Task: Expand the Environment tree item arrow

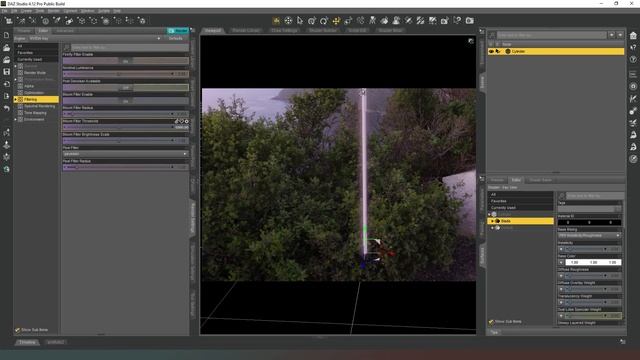Action: pyautogui.click(x=16, y=120)
